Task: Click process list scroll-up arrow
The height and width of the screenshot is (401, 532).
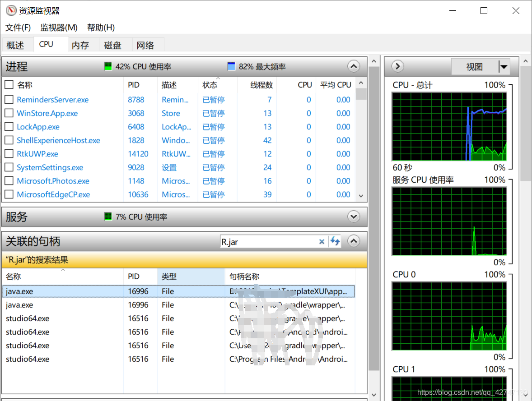Action: tap(361, 83)
